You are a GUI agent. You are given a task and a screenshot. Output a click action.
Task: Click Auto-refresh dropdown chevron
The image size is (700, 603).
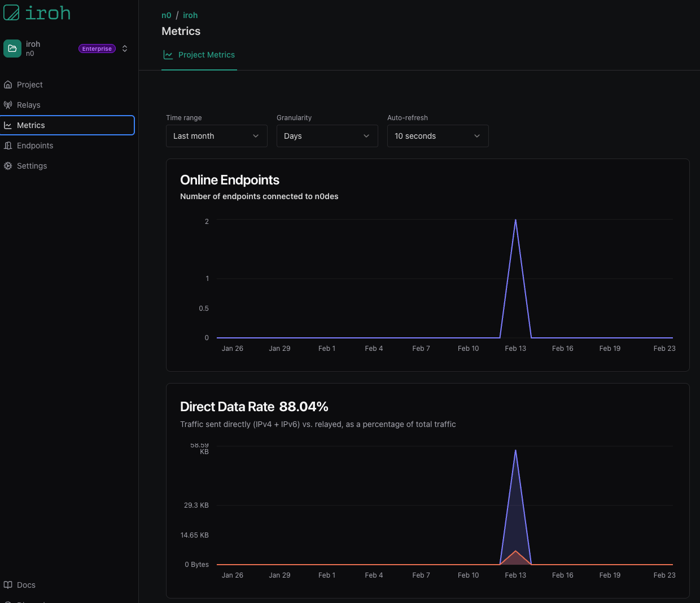click(x=477, y=136)
